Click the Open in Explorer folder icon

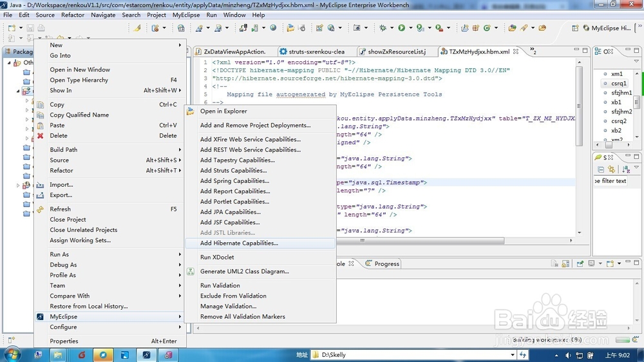click(x=191, y=111)
